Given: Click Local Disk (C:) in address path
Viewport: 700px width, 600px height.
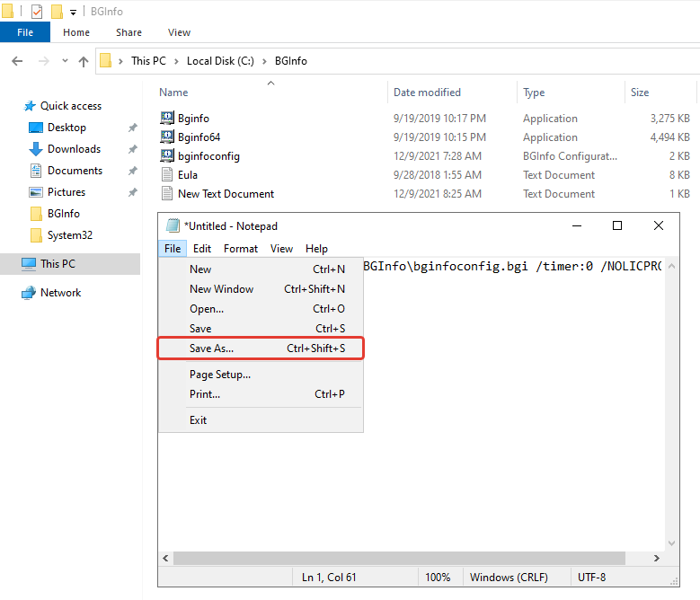Looking at the screenshot, I should [x=220, y=61].
